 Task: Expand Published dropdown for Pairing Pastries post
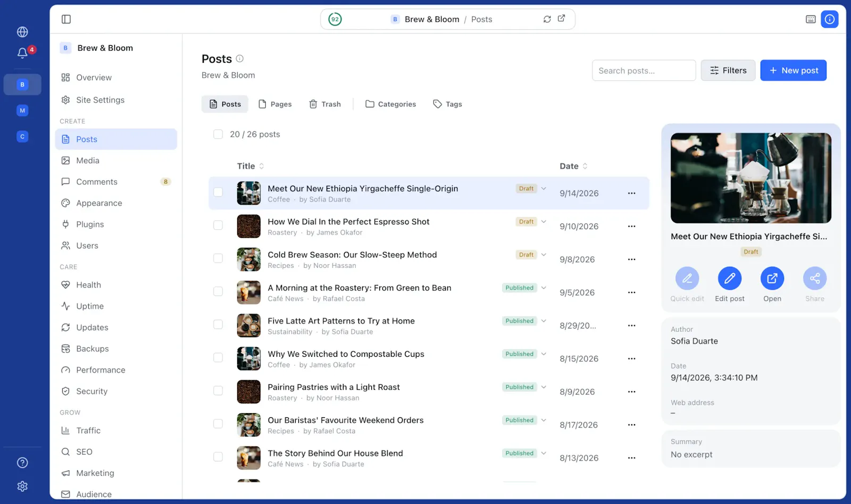click(544, 387)
